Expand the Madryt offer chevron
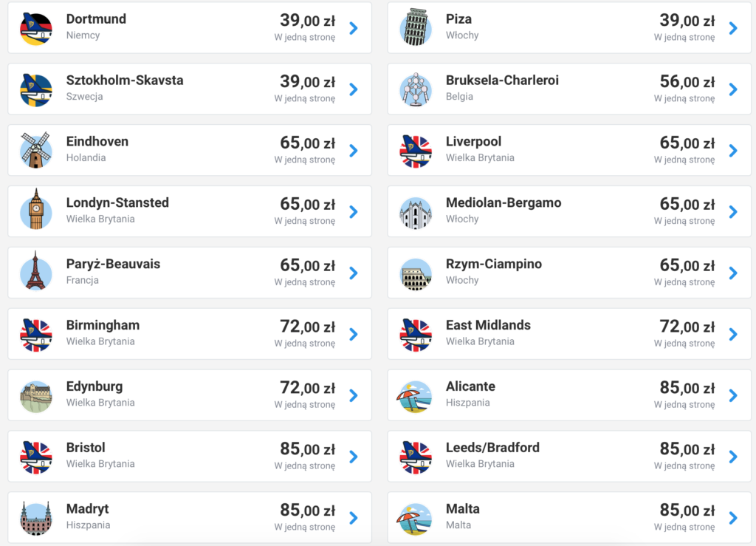This screenshot has height=546, width=756. pos(354,518)
